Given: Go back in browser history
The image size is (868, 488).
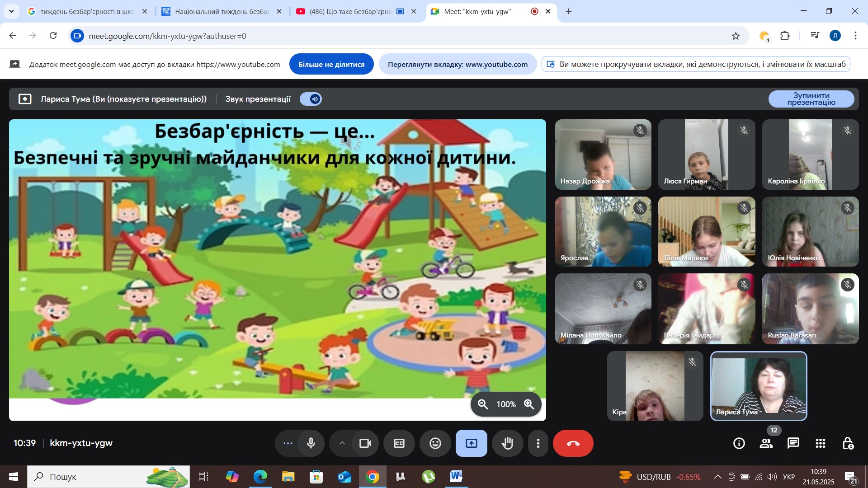Looking at the screenshot, I should (13, 36).
